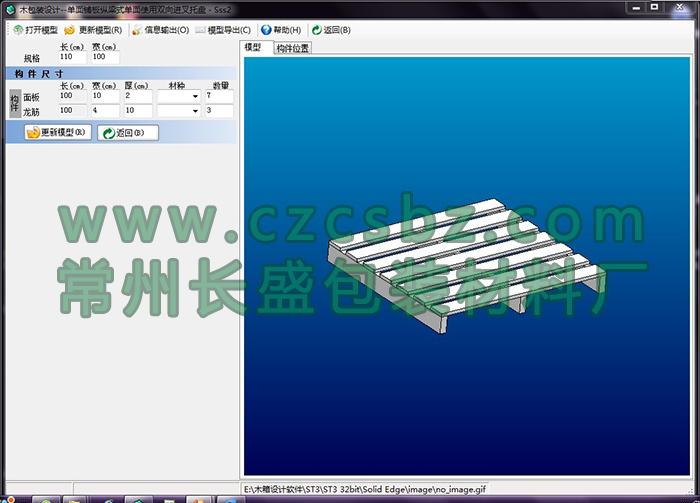Click the blue 帮助(H) help icon
The width and height of the screenshot is (700, 503).
266,30
